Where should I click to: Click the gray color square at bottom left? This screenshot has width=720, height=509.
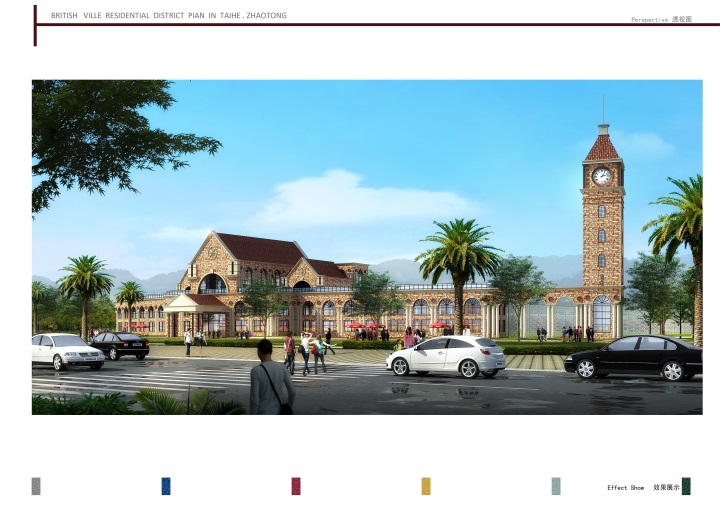point(36,486)
